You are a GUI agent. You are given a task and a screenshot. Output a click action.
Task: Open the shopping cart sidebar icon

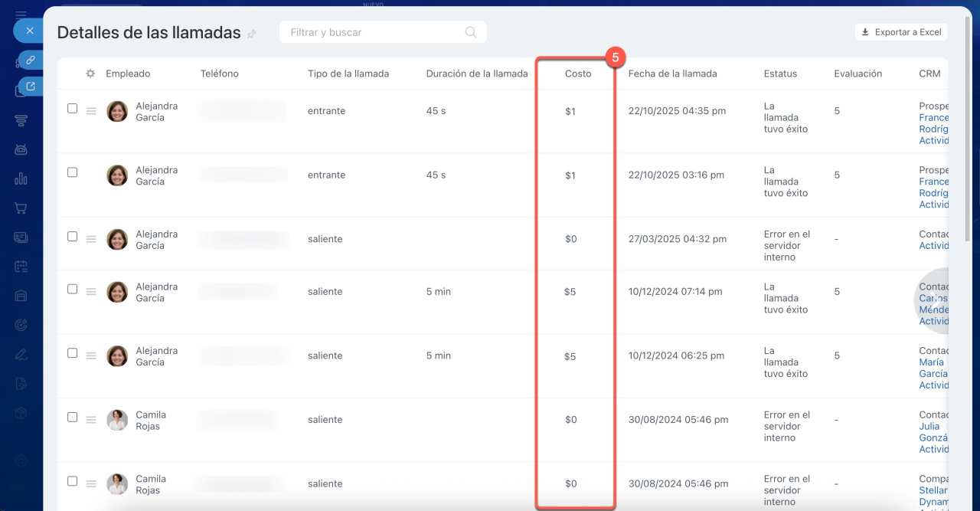21,208
